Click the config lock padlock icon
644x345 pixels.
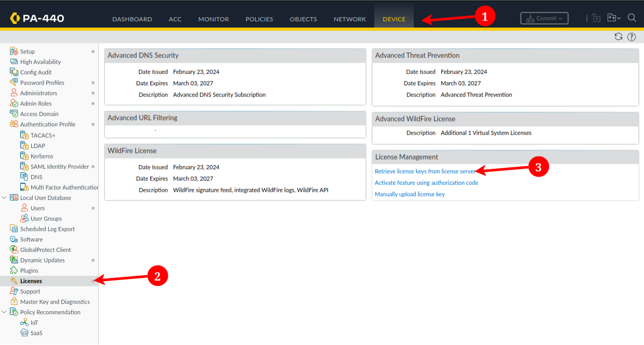point(597,18)
